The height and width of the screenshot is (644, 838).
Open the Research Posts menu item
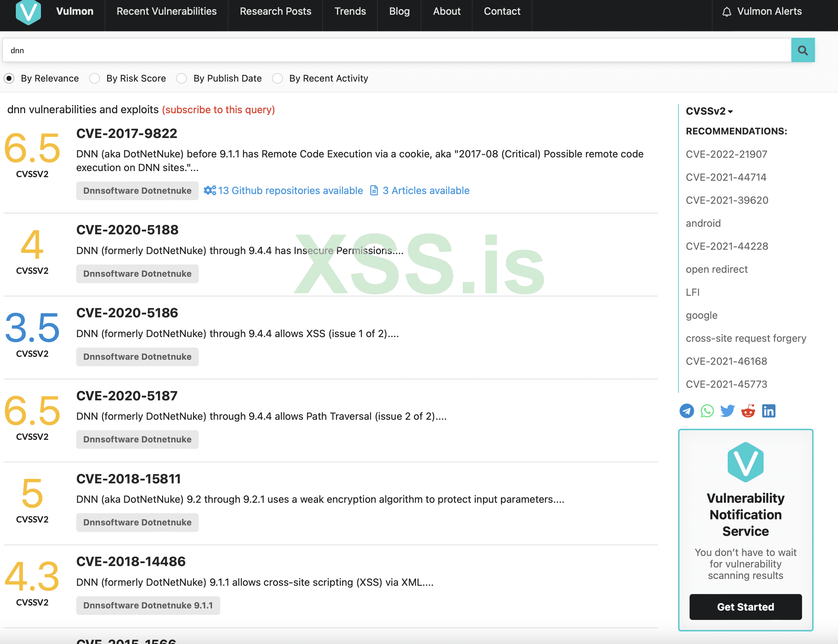coord(275,11)
